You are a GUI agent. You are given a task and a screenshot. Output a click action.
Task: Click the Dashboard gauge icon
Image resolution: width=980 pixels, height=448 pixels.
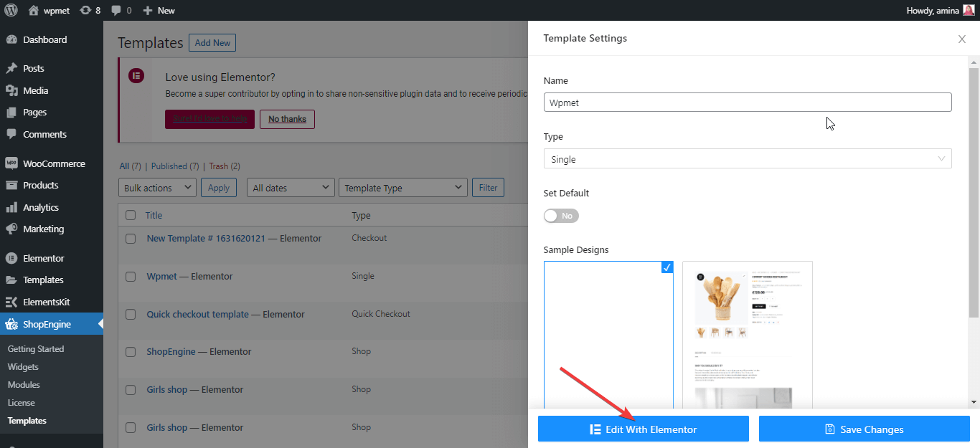[11, 40]
